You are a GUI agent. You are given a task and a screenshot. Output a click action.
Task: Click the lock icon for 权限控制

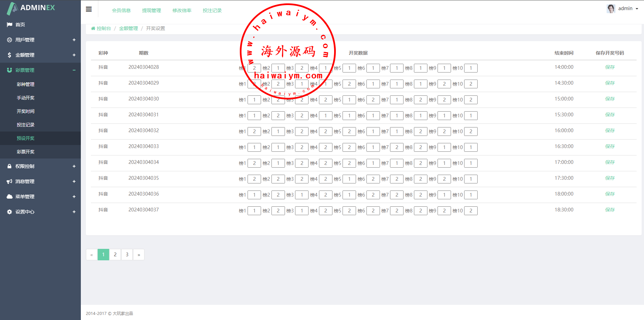[x=9, y=166]
